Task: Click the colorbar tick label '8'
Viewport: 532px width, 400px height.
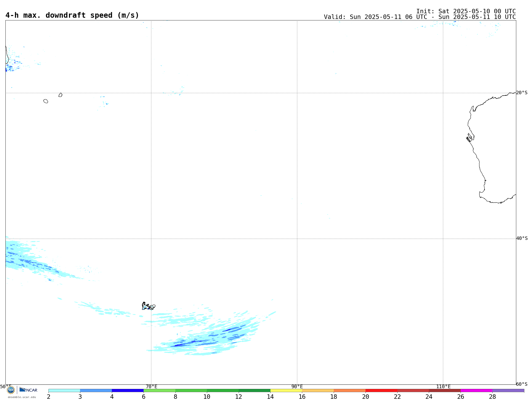Action: click(x=175, y=397)
